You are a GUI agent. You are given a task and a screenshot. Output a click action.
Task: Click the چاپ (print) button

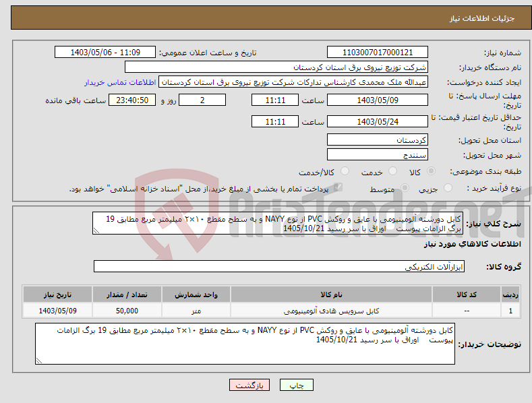[x=296, y=385]
